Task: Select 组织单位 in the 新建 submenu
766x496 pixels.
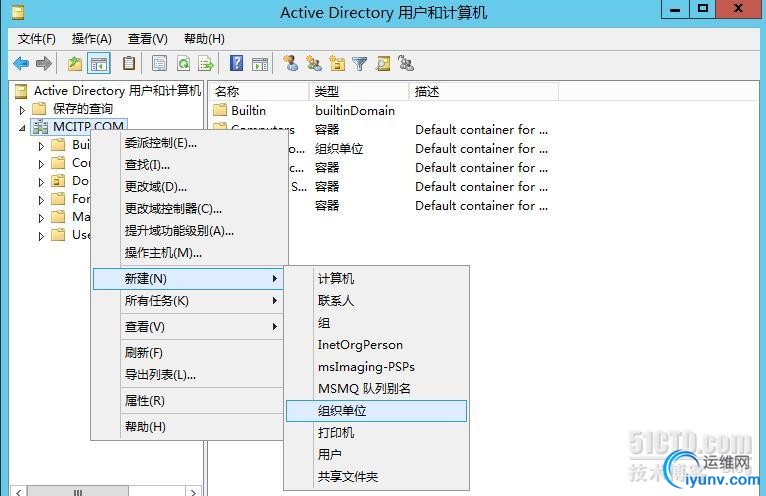Action: click(376, 411)
